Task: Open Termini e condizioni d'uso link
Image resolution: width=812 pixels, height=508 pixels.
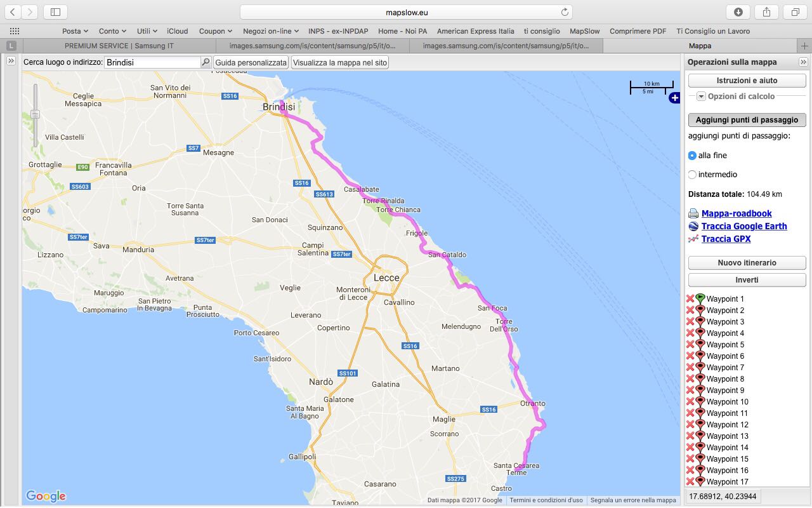Action: point(546,500)
